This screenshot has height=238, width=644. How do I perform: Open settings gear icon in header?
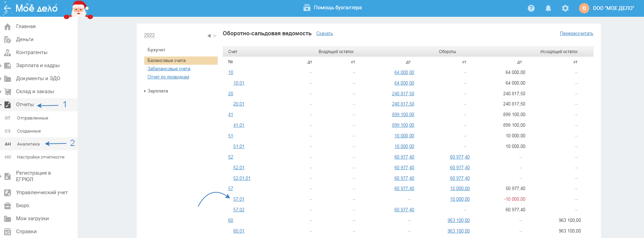pos(565,8)
